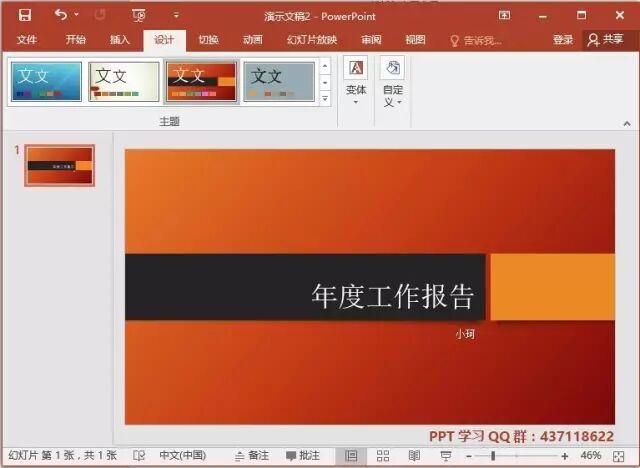Click the 告诉我 lightbulb search box
Image resolution: width=640 pixels, height=468 pixels.
pyautogui.click(x=476, y=40)
